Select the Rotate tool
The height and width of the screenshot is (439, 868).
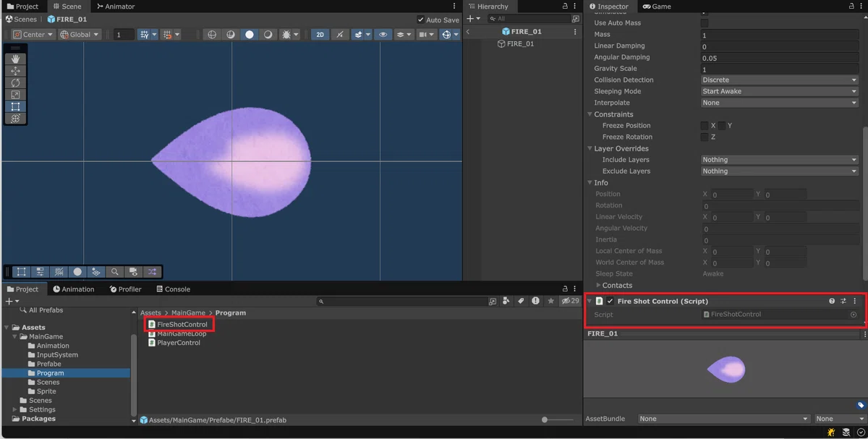tap(15, 82)
